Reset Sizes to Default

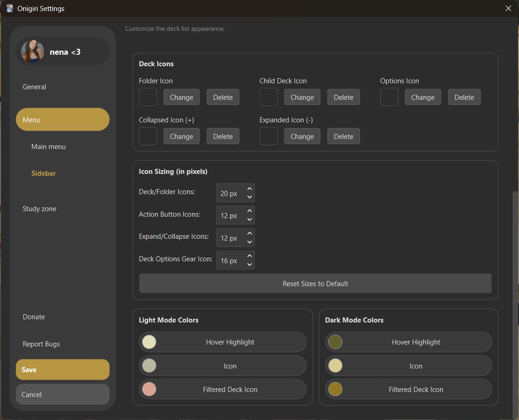coord(315,283)
